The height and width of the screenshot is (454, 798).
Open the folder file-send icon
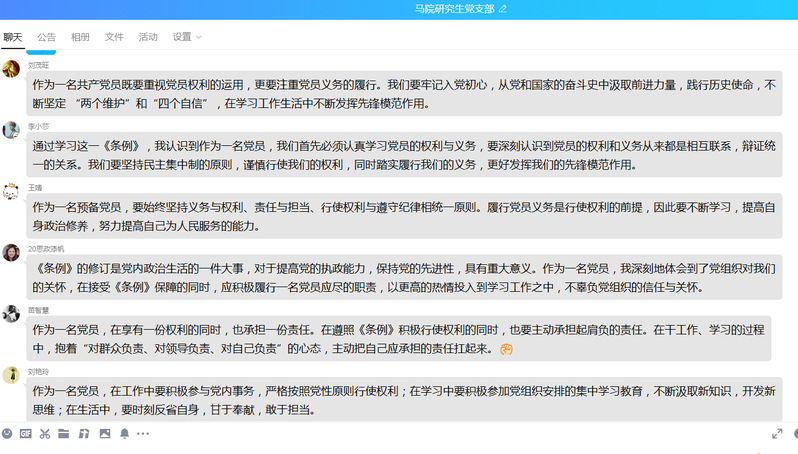[64, 434]
